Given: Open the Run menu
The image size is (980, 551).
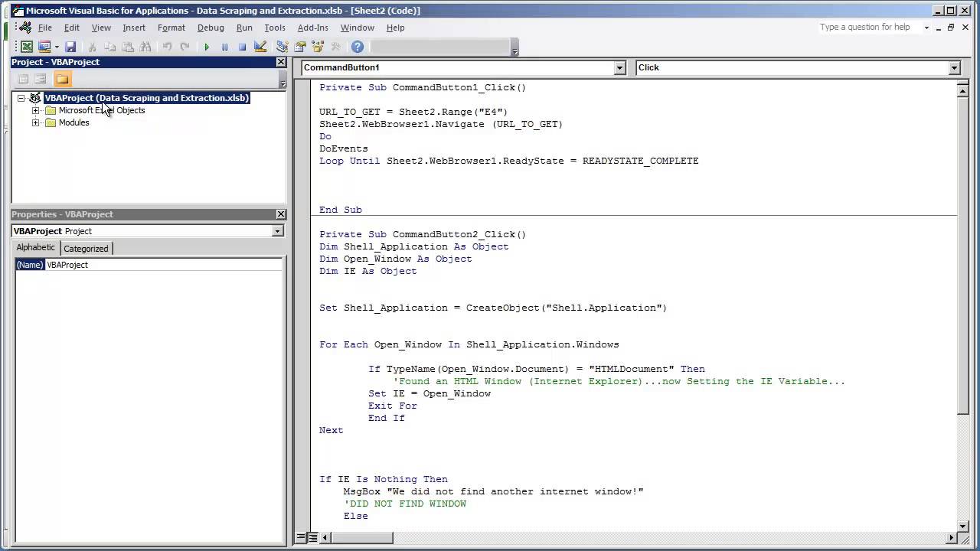Looking at the screenshot, I should 244,28.
